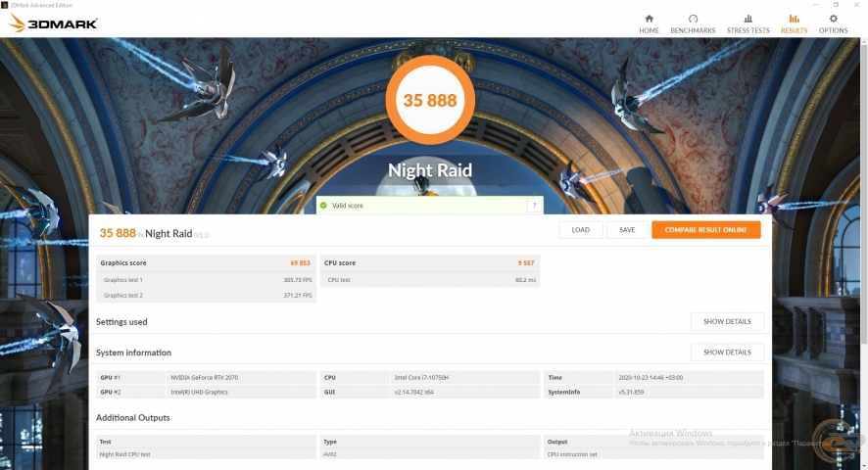Click Graphics test 1 row
The width and height of the screenshot is (868, 470).
click(x=206, y=280)
